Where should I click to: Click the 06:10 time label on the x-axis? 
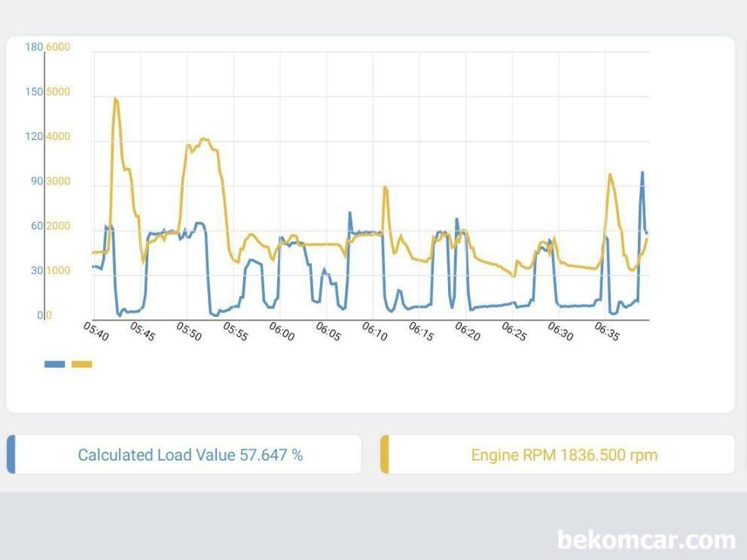tap(374, 332)
